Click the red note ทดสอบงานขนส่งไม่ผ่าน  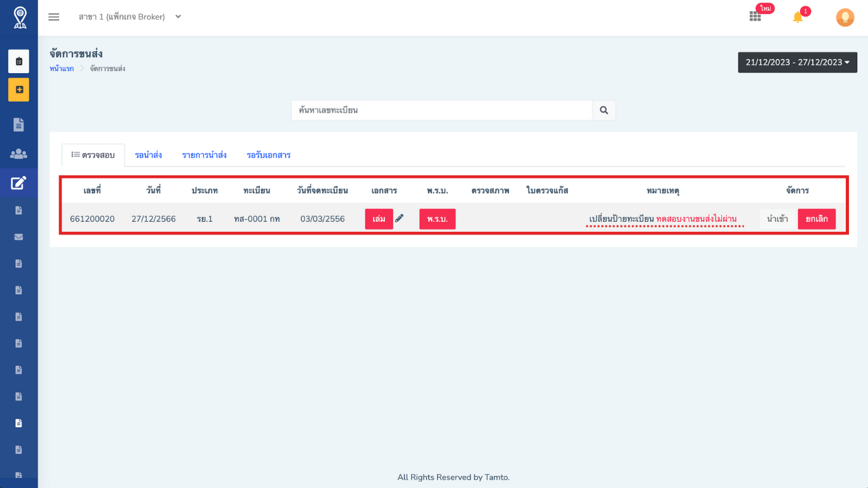tap(696, 219)
